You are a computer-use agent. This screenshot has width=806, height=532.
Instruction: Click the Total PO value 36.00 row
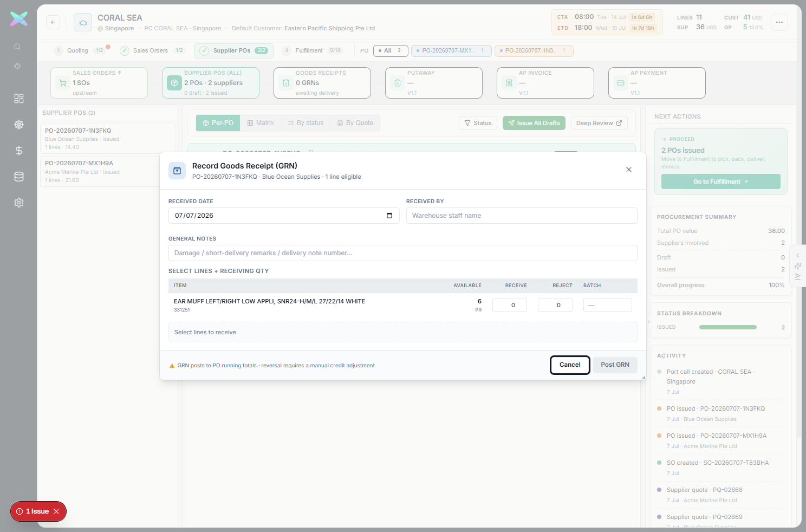click(721, 231)
